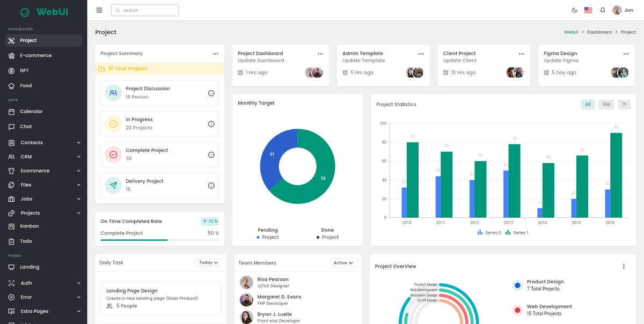
Task: Expand Projects submenu in sidebar
Action: pos(43,213)
